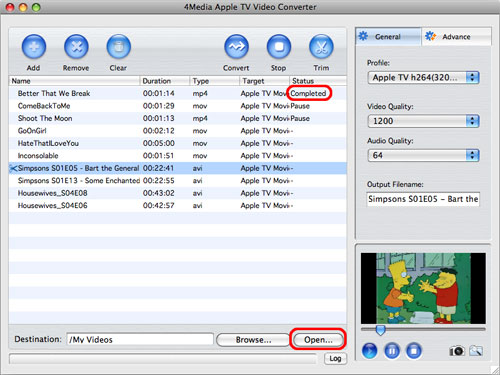Click the conversion progress bar
Image resolution: width=500 pixels, height=375 pixels.
click(x=163, y=359)
